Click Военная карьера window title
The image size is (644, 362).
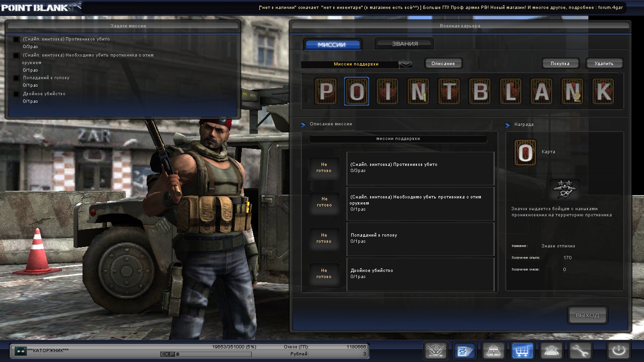[460, 26]
